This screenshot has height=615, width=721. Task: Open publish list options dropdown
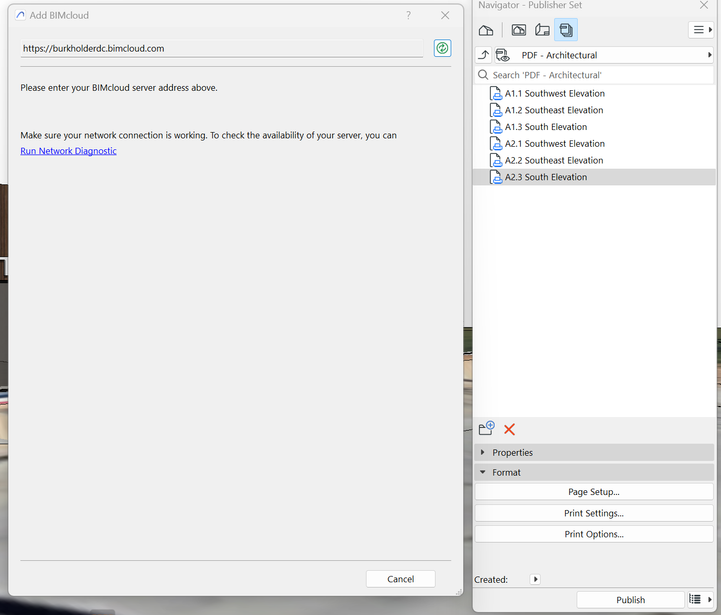[700, 599]
